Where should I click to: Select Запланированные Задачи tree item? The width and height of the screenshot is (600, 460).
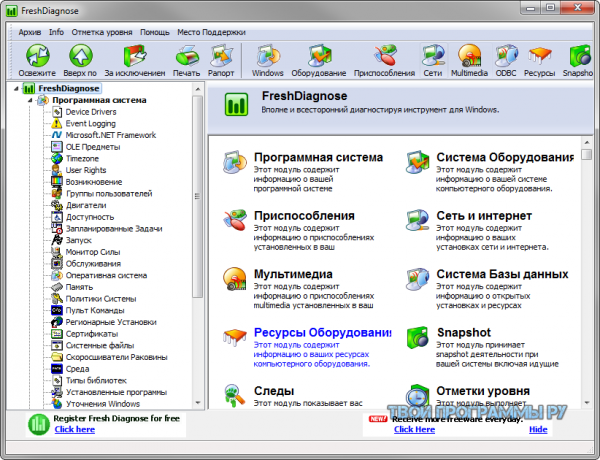(x=114, y=228)
